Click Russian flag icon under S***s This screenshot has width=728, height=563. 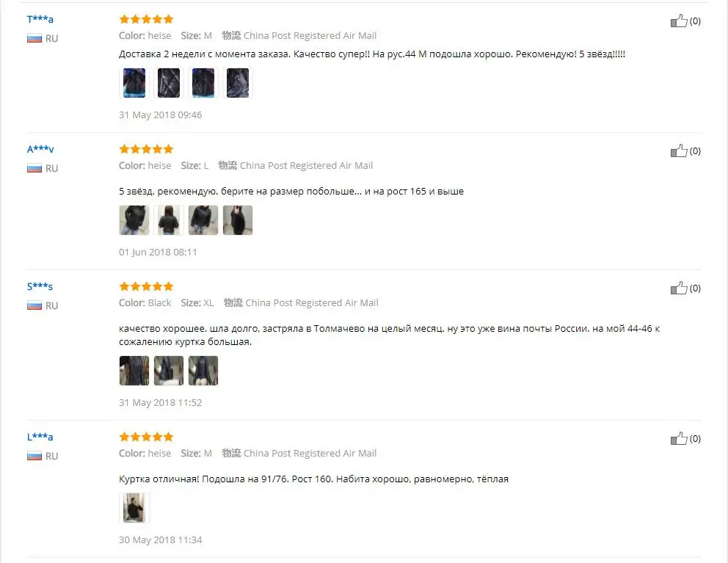34,305
